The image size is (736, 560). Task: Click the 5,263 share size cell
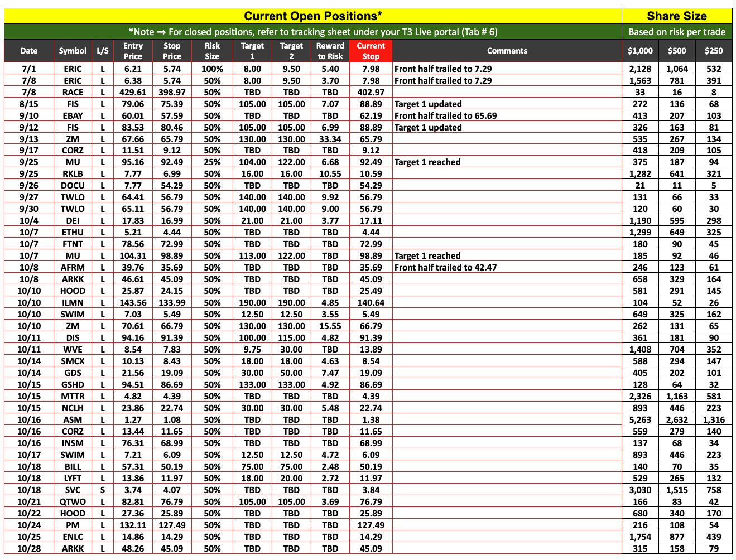639,420
